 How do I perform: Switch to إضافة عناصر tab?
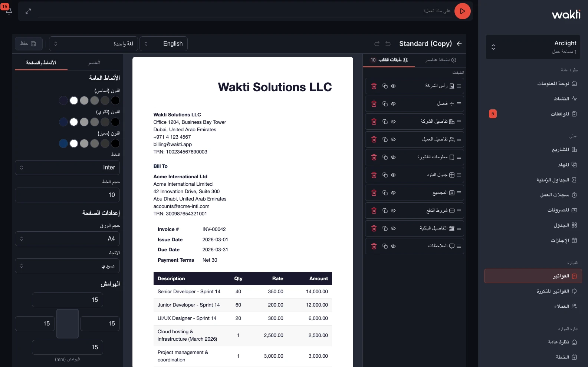(441, 60)
